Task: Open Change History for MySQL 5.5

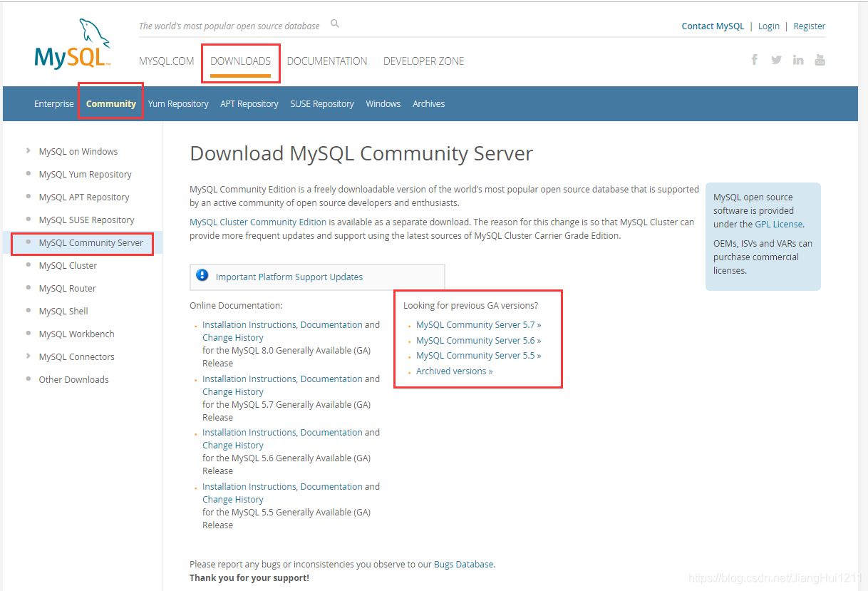Action: [233, 500]
